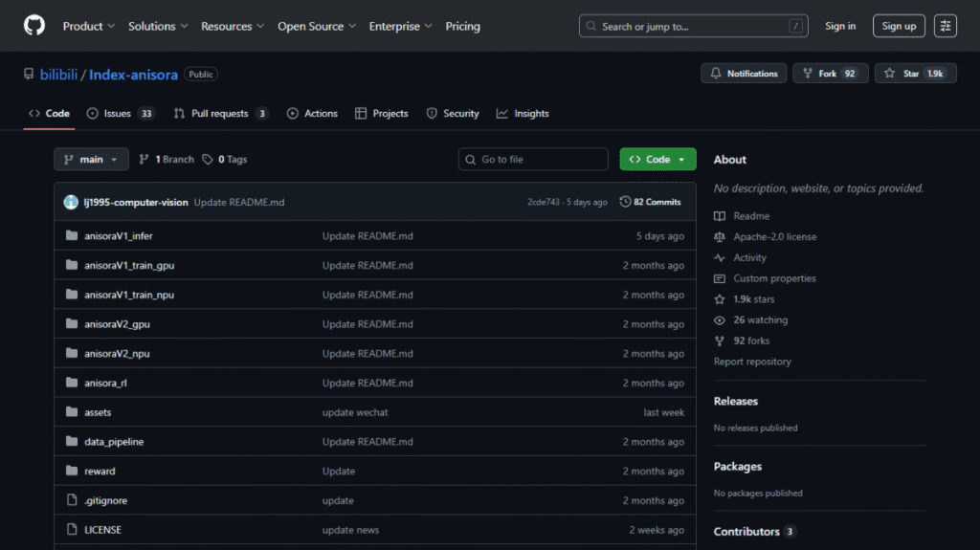The width and height of the screenshot is (980, 550).
Task: Click the folder icon beside anisoraV1_train_gpu
Action: [72, 265]
